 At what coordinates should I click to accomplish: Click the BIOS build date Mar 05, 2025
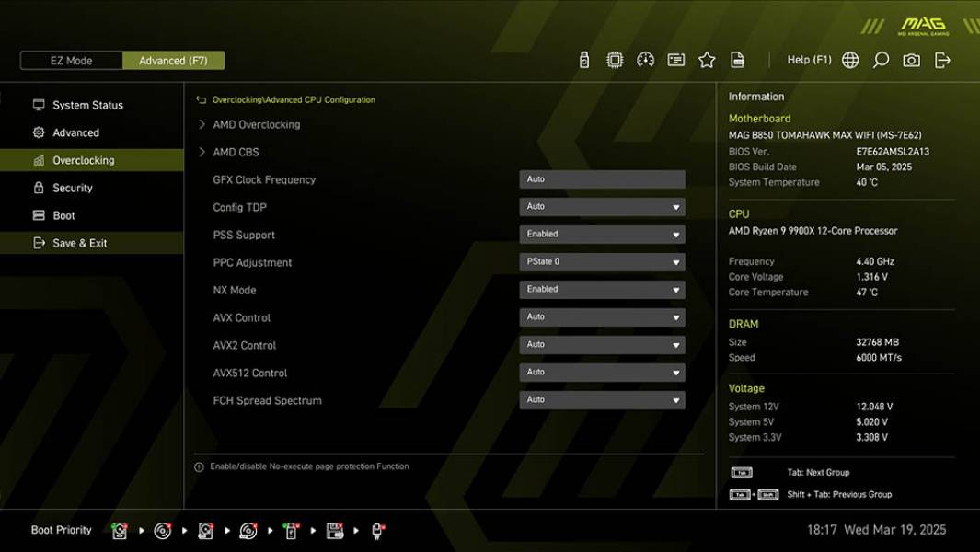click(883, 167)
